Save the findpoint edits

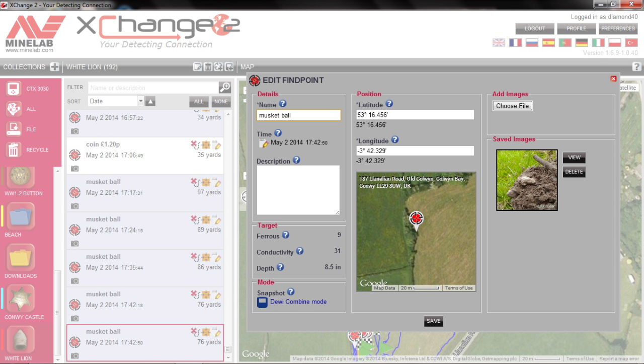(433, 321)
